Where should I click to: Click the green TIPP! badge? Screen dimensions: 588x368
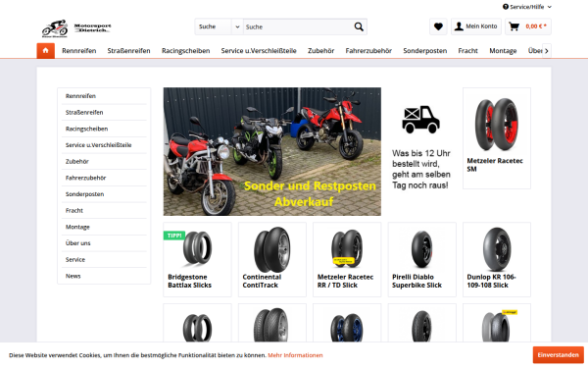pyautogui.click(x=174, y=236)
